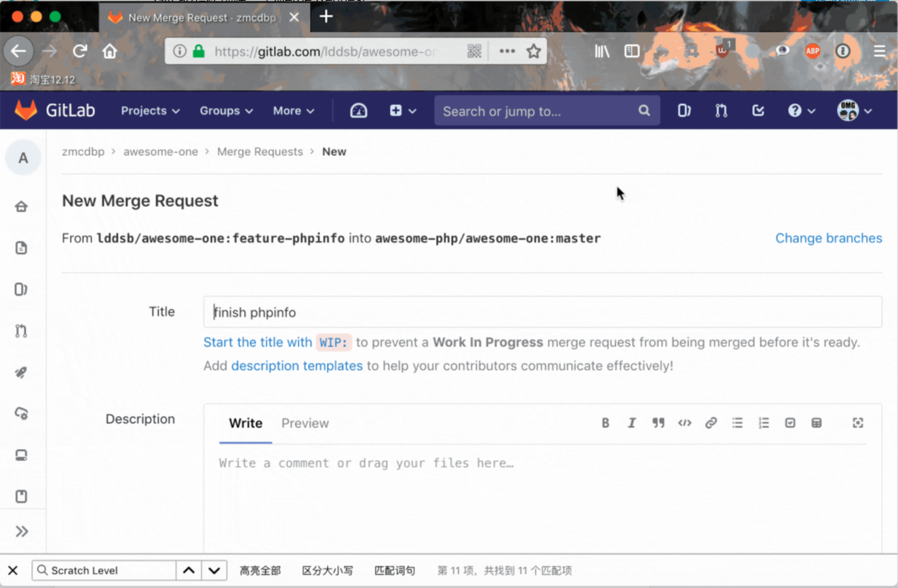The height and width of the screenshot is (588, 898).
Task: Apply bold formatting in the description toolbar
Action: click(605, 423)
